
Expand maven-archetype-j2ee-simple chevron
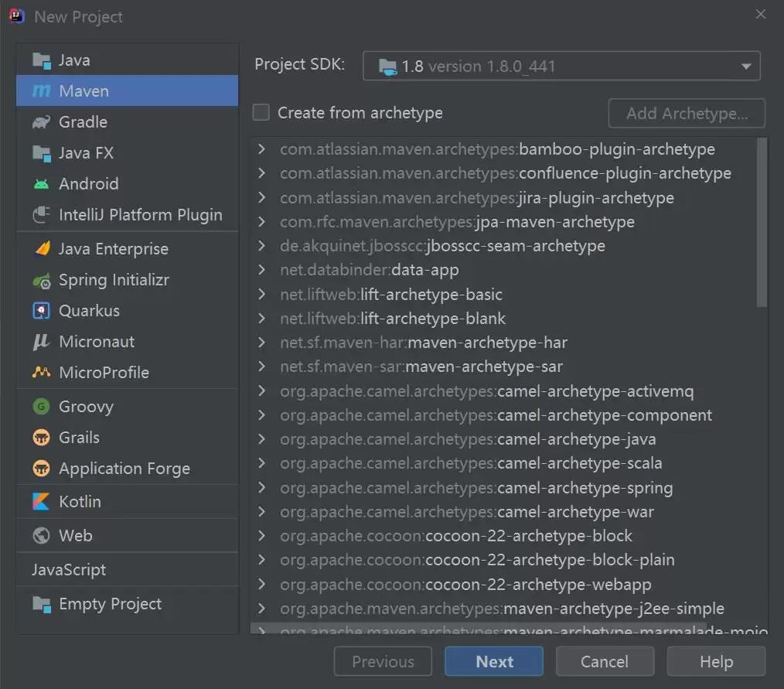261,608
